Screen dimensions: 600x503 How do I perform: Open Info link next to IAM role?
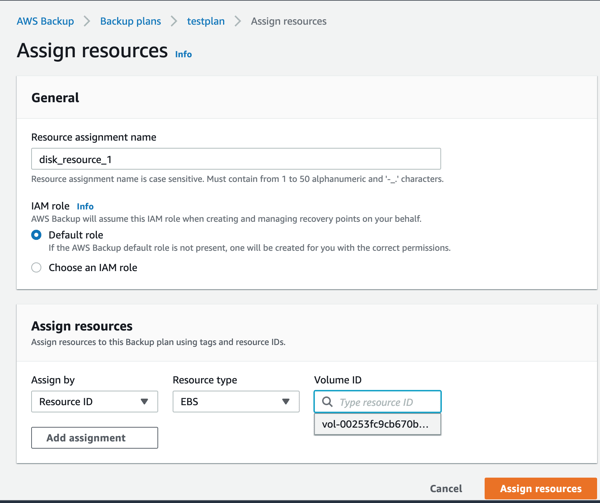[85, 206]
